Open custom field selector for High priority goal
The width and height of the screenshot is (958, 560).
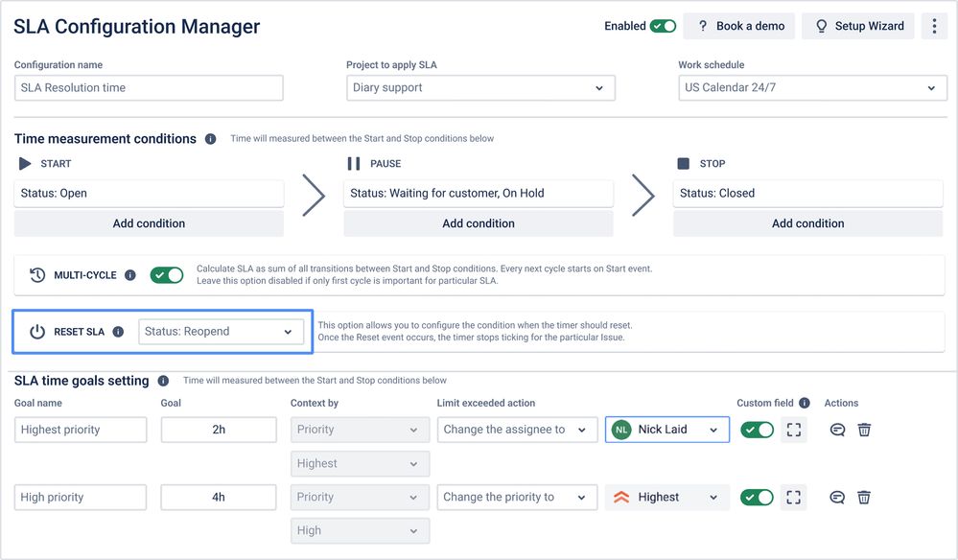coord(794,497)
